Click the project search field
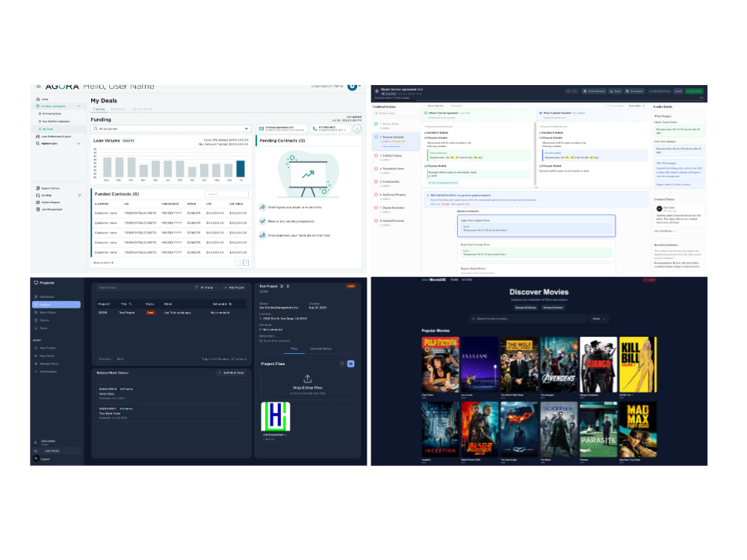 143,287
